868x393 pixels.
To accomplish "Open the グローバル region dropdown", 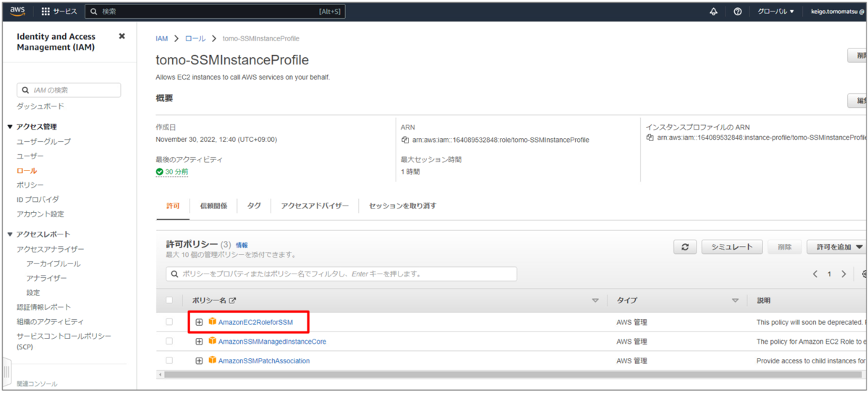I will (775, 12).
